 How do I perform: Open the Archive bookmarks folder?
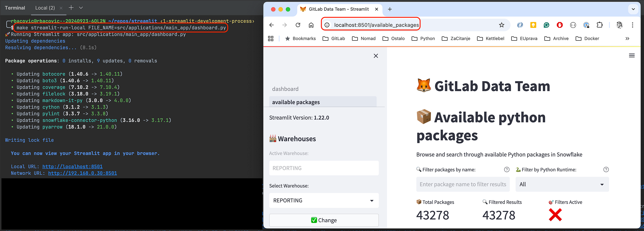point(556,39)
